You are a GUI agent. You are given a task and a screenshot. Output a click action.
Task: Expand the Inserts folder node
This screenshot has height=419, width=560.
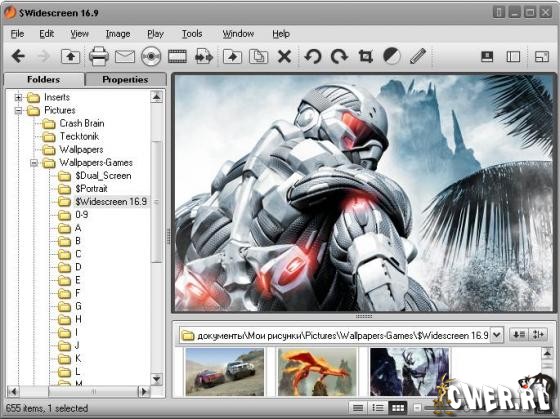click(18, 97)
